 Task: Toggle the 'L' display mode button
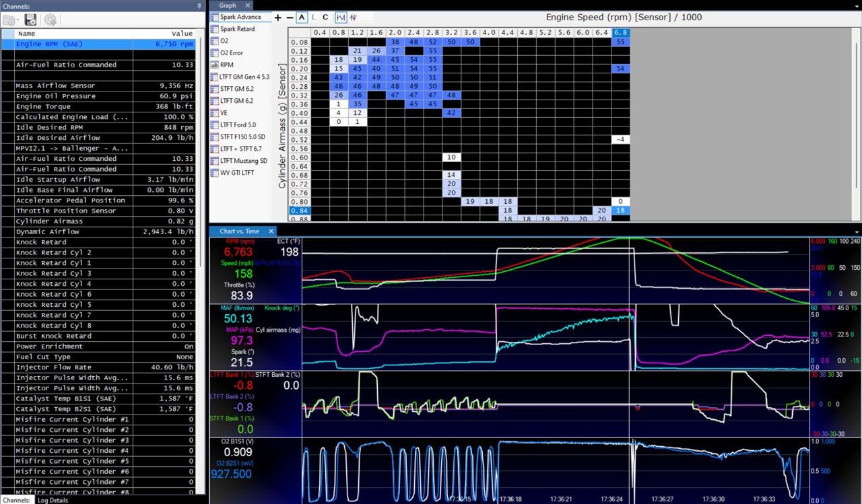pyautogui.click(x=314, y=17)
